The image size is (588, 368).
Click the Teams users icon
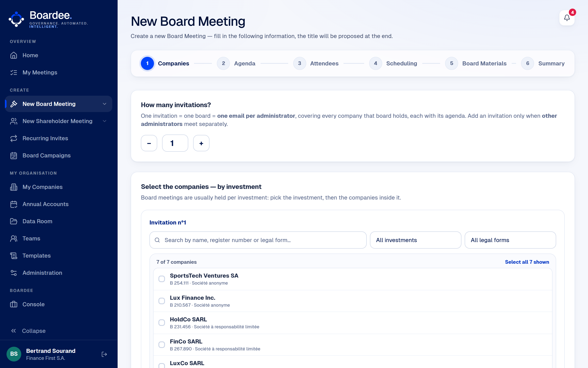(x=14, y=239)
